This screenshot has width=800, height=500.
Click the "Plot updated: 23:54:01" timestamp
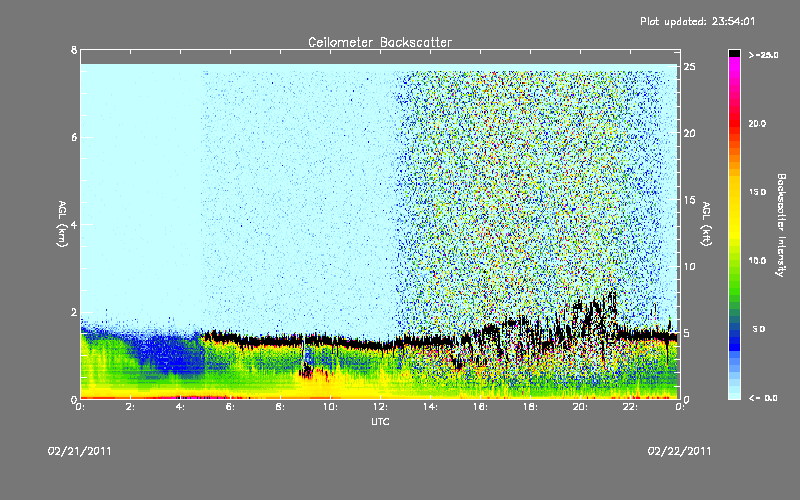697,21
